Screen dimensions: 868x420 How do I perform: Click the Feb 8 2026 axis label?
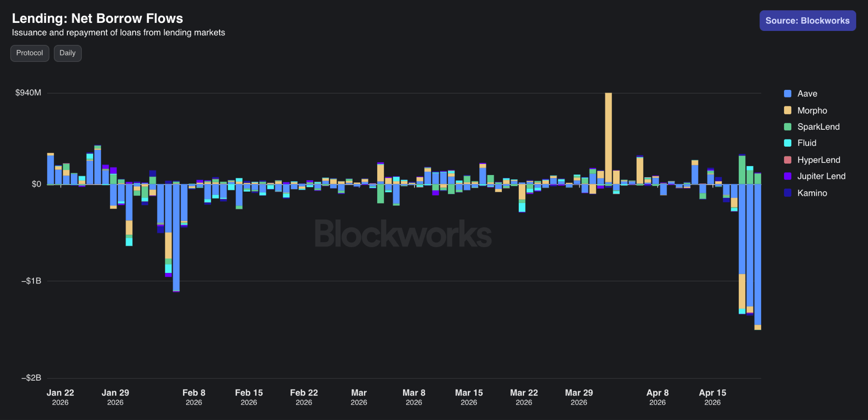tap(194, 397)
